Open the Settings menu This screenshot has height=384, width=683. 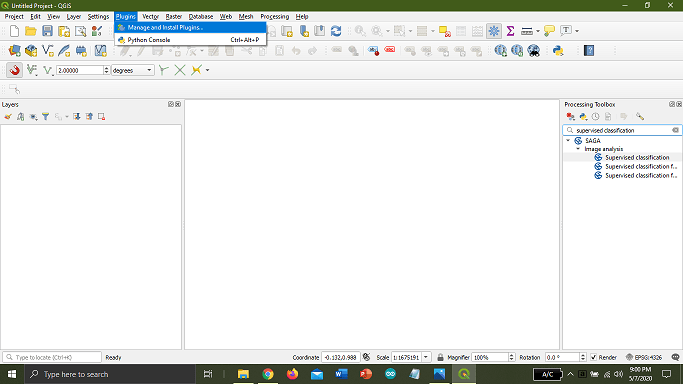coord(98,17)
